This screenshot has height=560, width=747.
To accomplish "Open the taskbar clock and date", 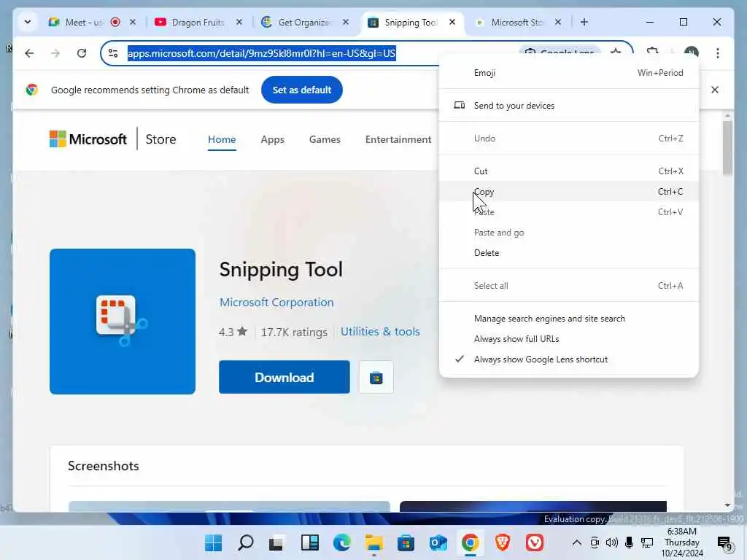I will 682,542.
